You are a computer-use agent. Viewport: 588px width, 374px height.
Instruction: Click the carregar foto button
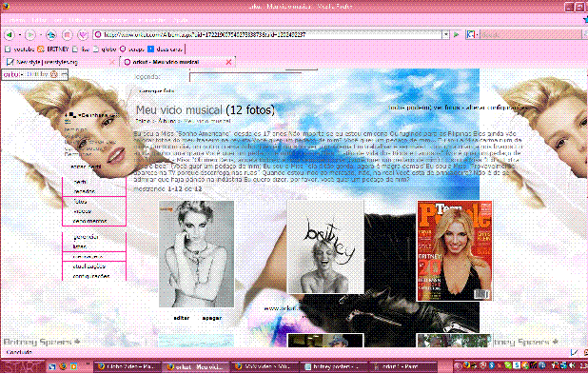(157, 91)
